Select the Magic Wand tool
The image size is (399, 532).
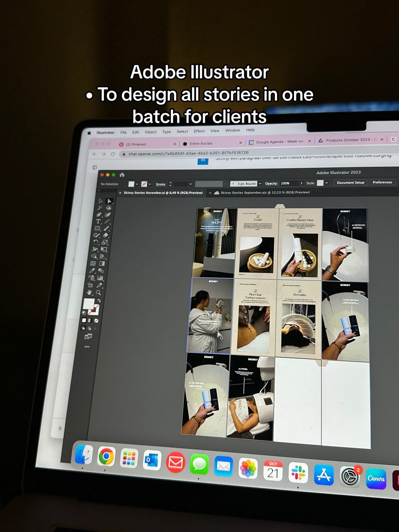(100, 208)
